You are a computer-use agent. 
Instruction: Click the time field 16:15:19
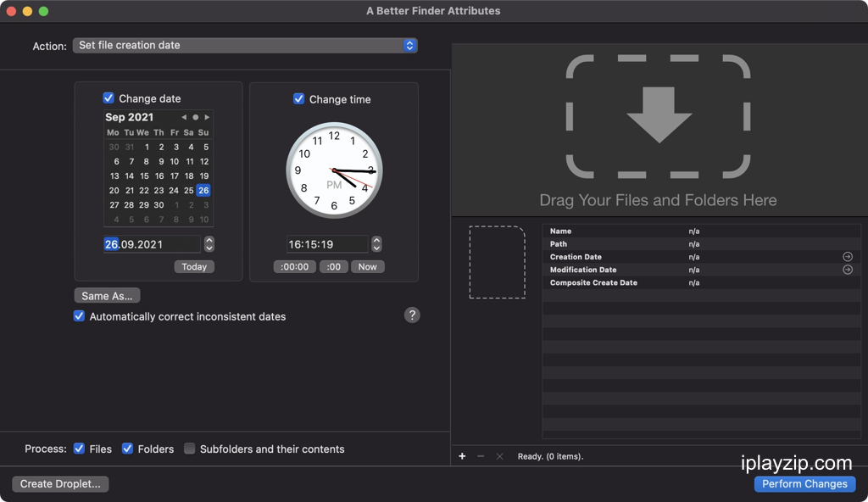(326, 244)
